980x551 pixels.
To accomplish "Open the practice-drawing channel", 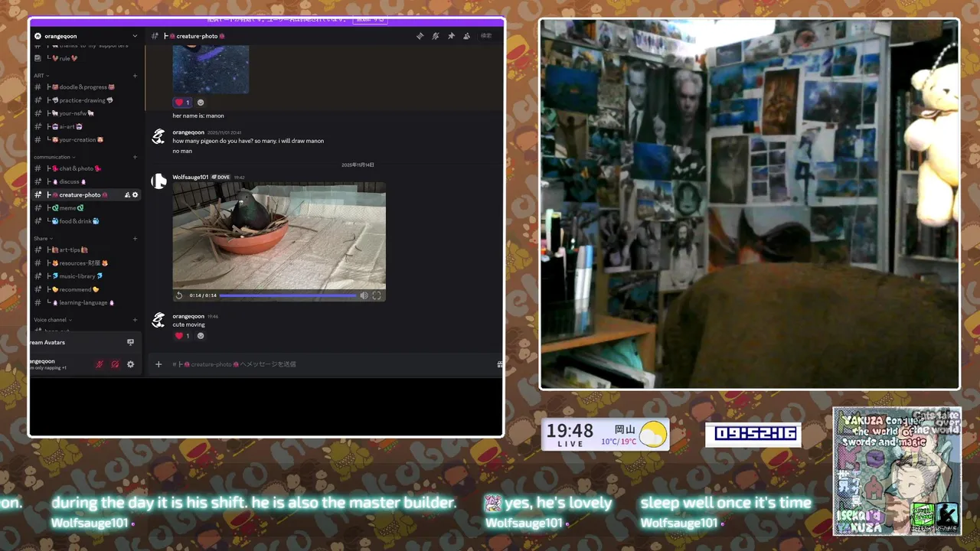I will (86, 100).
